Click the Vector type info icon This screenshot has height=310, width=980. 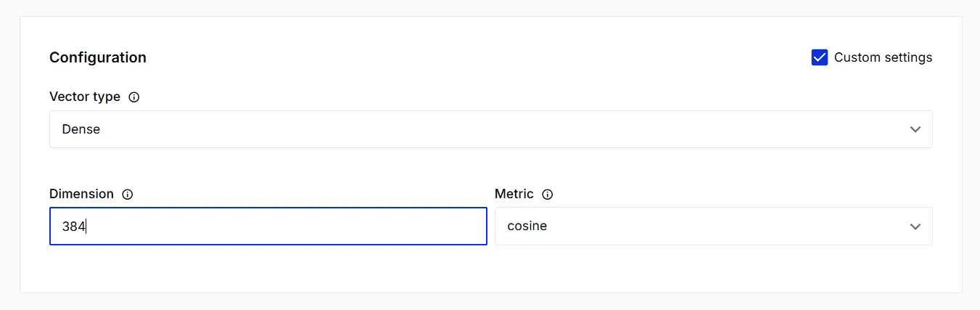click(x=133, y=97)
